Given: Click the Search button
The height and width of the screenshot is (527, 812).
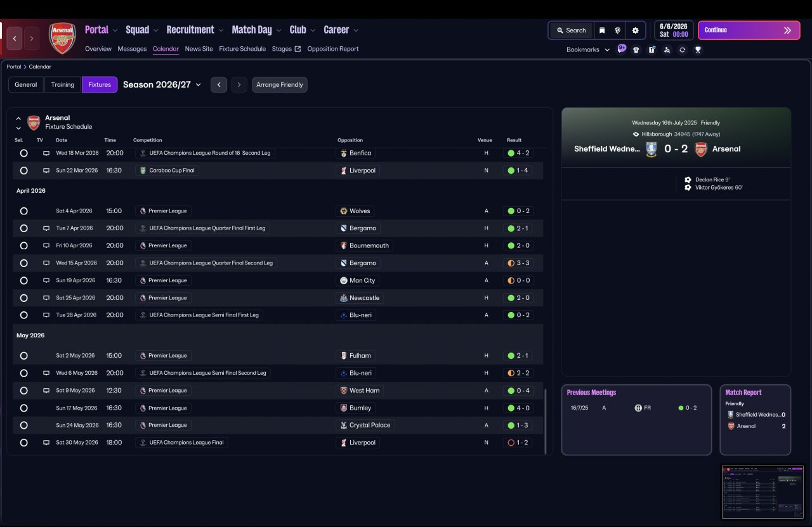Looking at the screenshot, I should [x=571, y=30].
